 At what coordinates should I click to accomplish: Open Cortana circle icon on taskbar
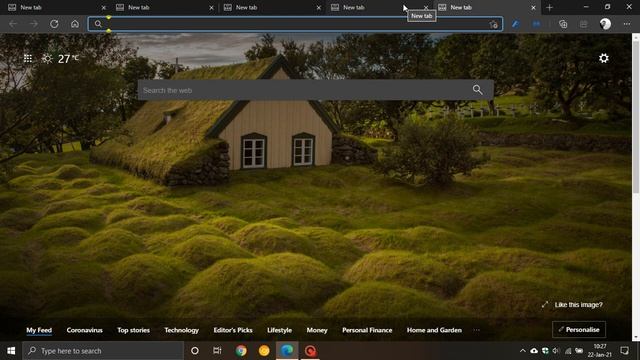click(x=195, y=351)
